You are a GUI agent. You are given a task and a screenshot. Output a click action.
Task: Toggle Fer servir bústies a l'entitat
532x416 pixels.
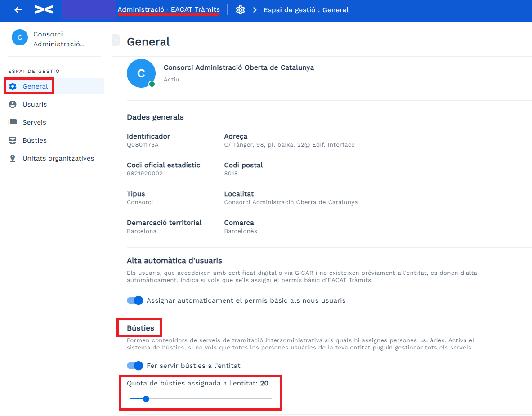pyautogui.click(x=135, y=366)
